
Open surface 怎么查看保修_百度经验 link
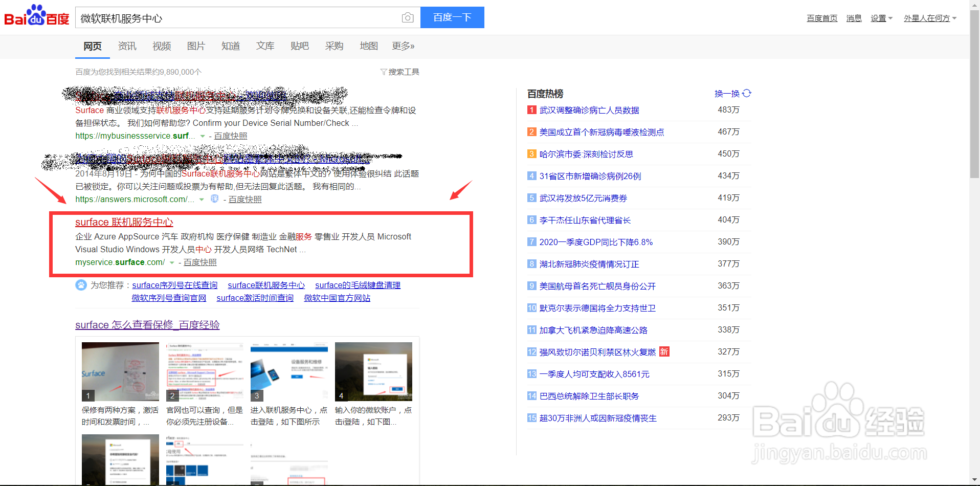pyautogui.click(x=147, y=325)
